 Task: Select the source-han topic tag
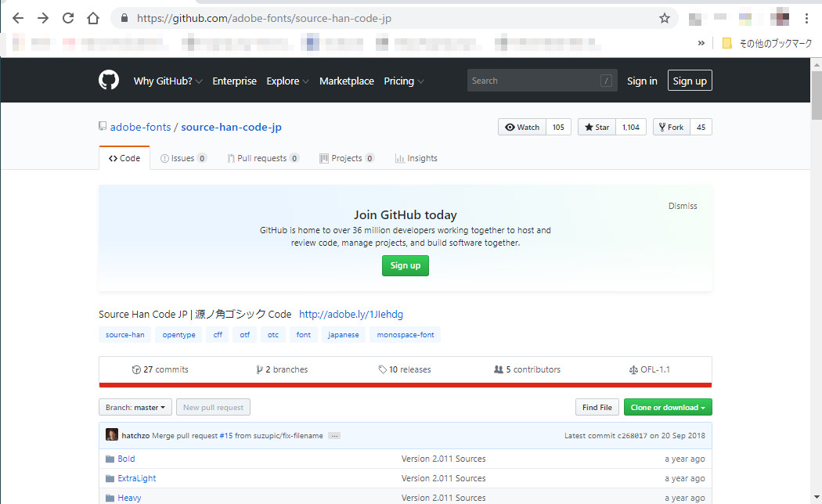coord(124,335)
